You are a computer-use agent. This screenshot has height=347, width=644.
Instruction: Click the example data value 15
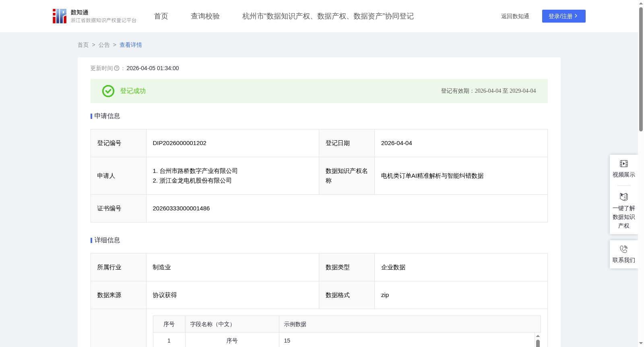coord(287,341)
